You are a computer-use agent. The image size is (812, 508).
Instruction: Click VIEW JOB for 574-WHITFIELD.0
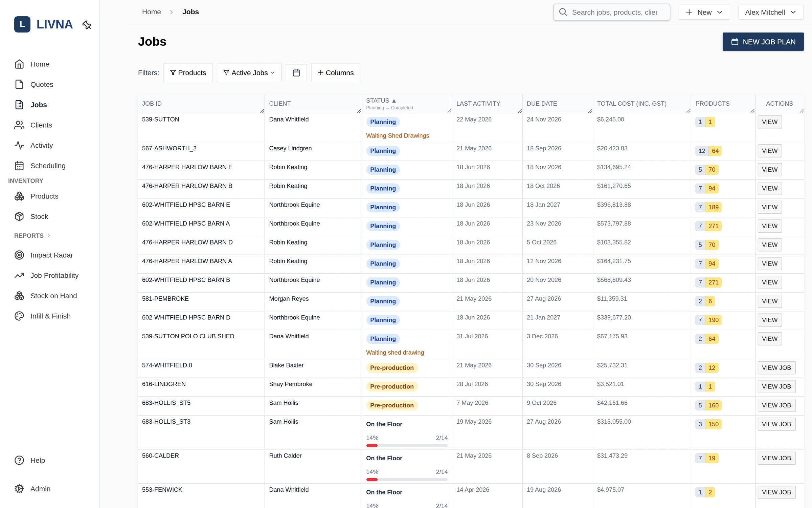tap(776, 368)
